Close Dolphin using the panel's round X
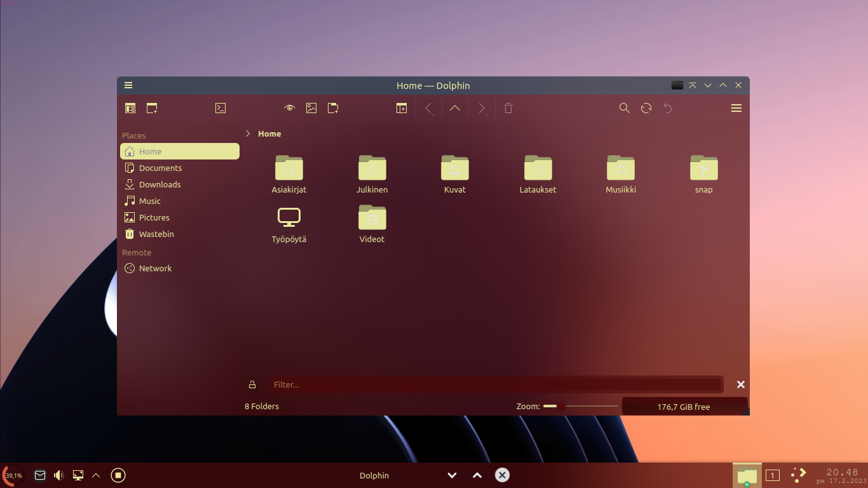The width and height of the screenshot is (868, 488). [x=502, y=475]
